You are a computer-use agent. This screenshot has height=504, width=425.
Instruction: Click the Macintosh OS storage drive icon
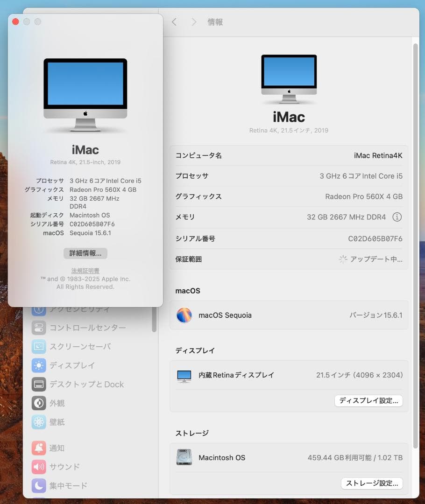coord(184,457)
